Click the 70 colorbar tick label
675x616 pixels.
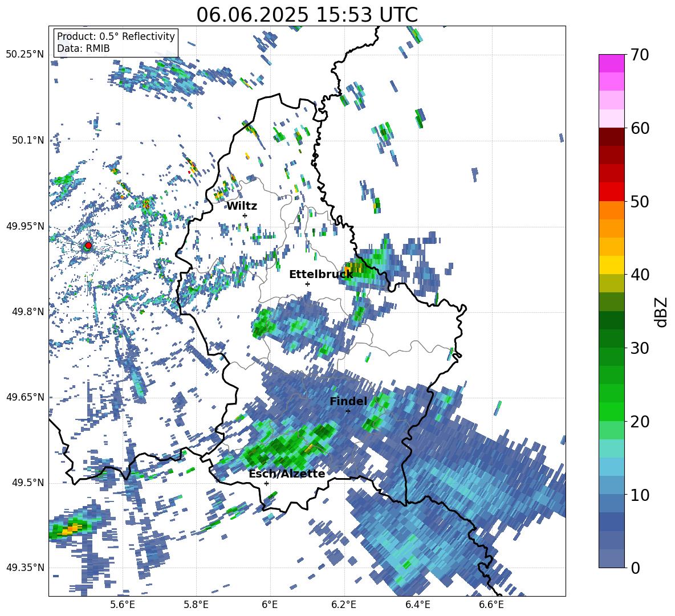(640, 55)
